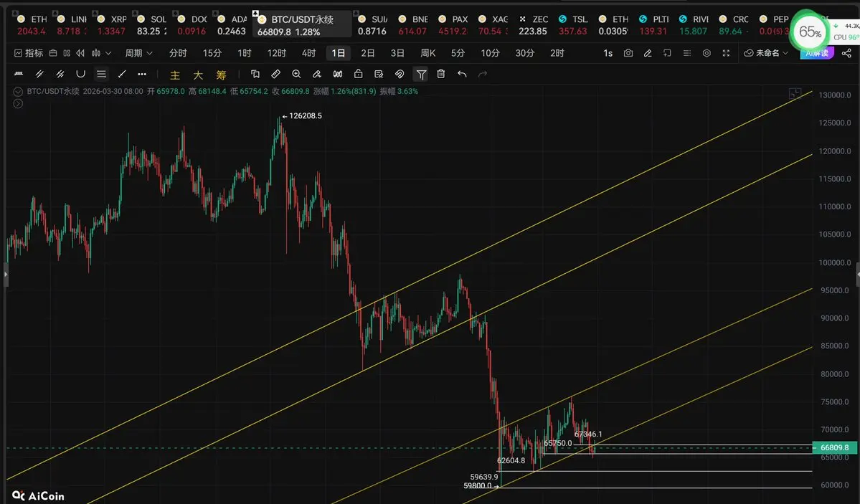This screenshot has height=504, width=860.
Task: Select the 15分 timeframe
Action: (212, 53)
